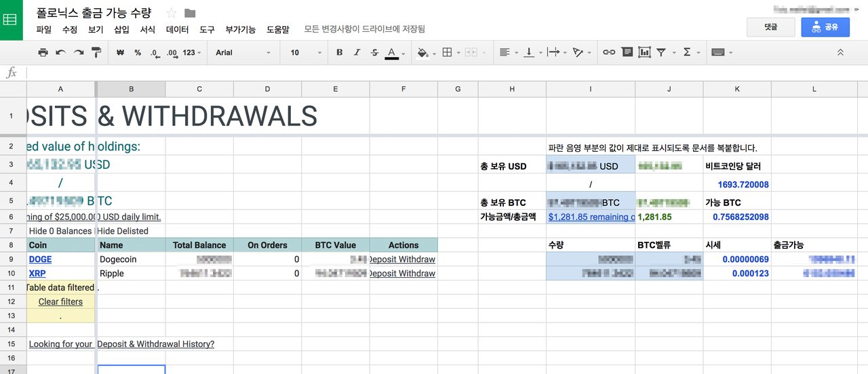
Task: Select row 9 by its header
Action: click(12, 259)
